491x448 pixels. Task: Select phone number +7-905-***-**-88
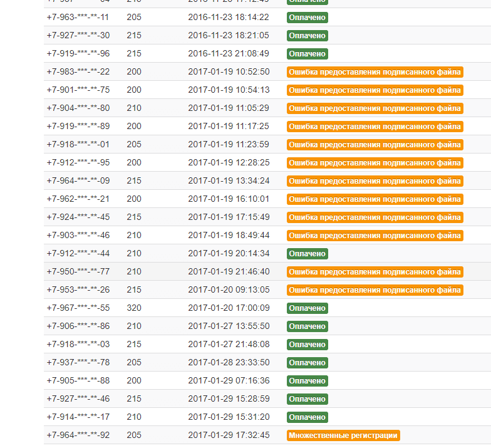pos(78,381)
